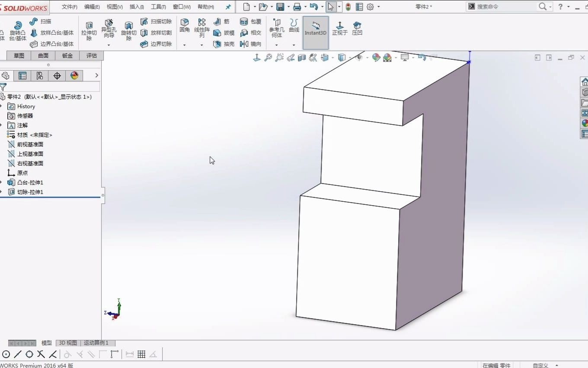Expand the 参考几何体 dropdown arrow

click(277, 45)
